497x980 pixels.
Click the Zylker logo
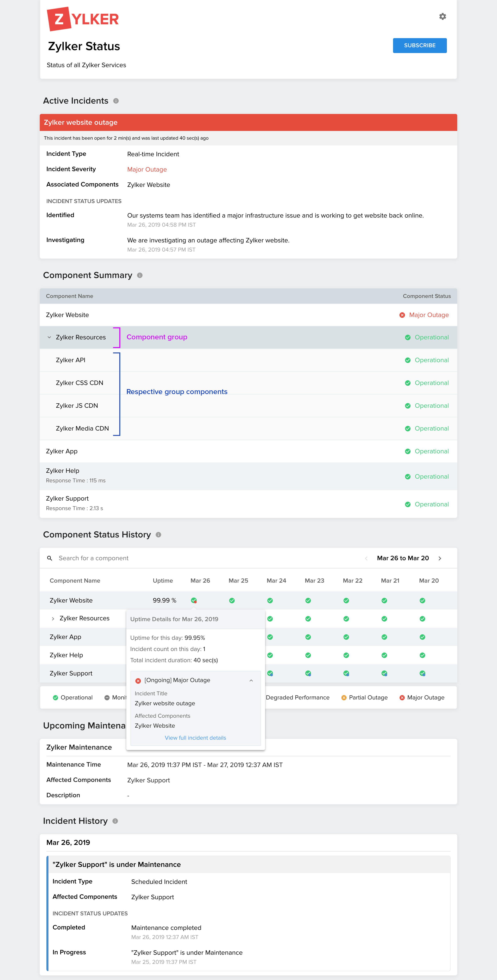tap(82, 19)
